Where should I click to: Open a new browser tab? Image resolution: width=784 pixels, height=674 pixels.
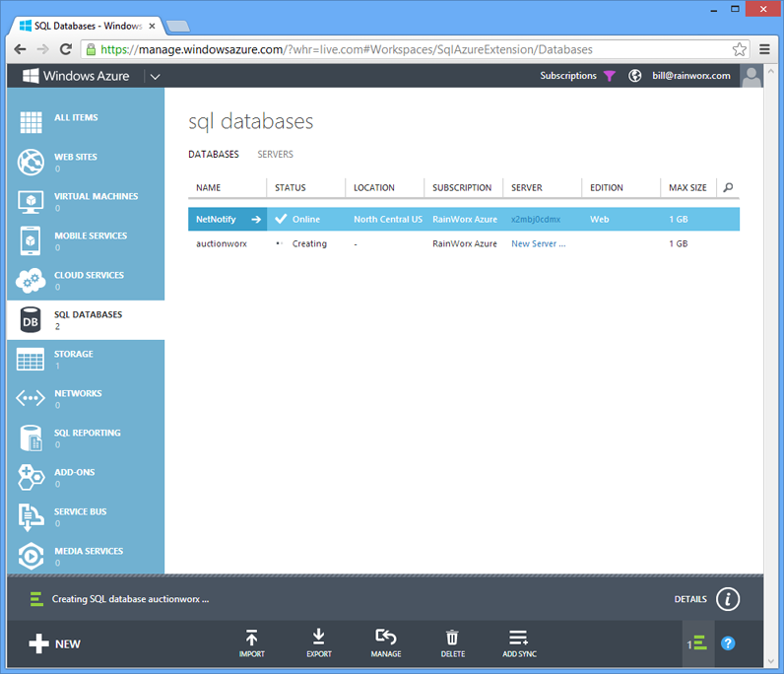click(x=177, y=26)
